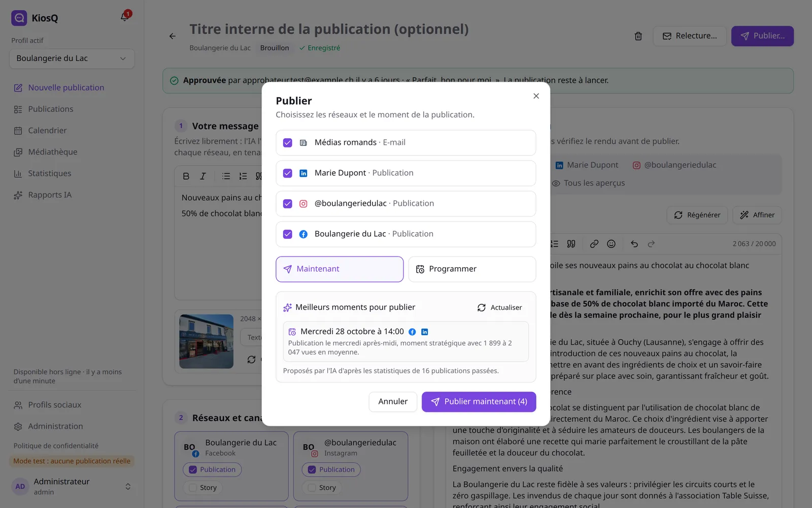812x508 pixels.
Task: Toggle Publication for Boulangerie du Lac Facebook card
Action: pyautogui.click(x=212, y=470)
